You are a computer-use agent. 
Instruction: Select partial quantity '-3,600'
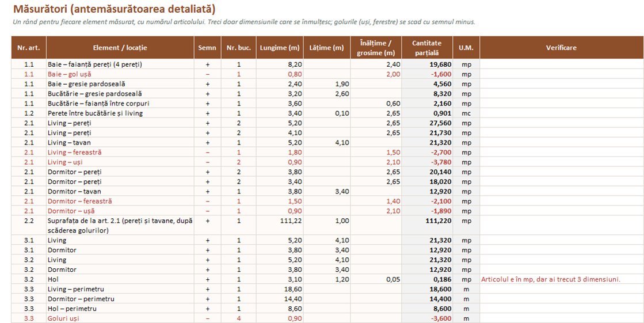point(427,318)
